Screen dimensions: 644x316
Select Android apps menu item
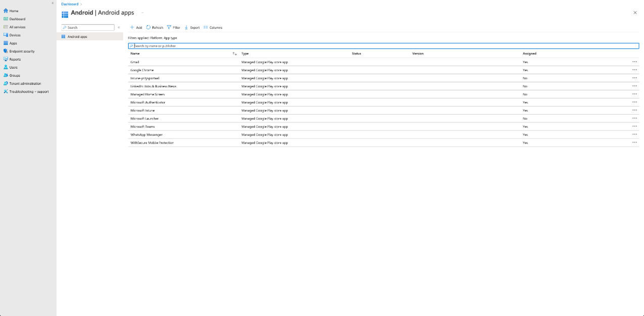click(77, 36)
